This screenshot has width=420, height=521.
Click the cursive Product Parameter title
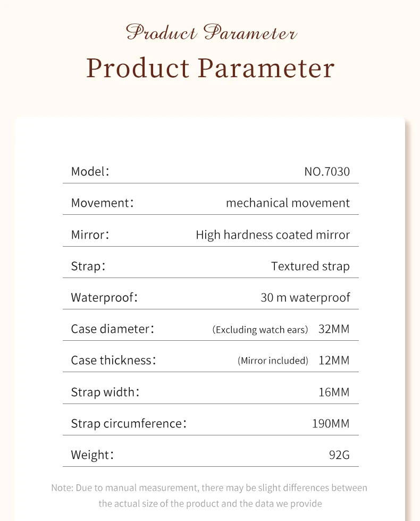pos(212,32)
